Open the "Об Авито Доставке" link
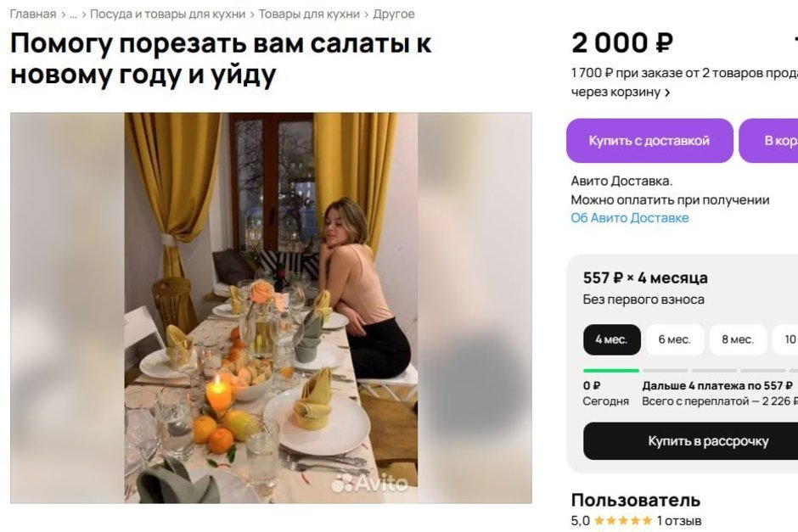The height and width of the screenshot is (532, 798). pos(629,218)
